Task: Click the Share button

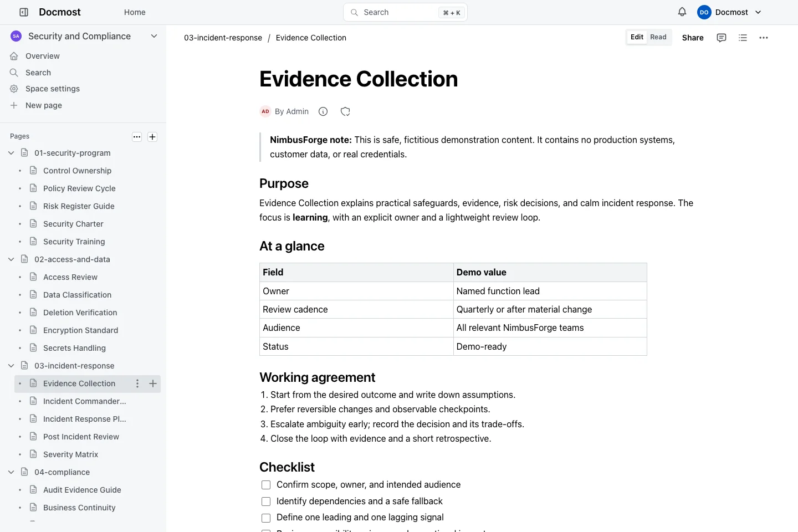Action: pyautogui.click(x=693, y=38)
